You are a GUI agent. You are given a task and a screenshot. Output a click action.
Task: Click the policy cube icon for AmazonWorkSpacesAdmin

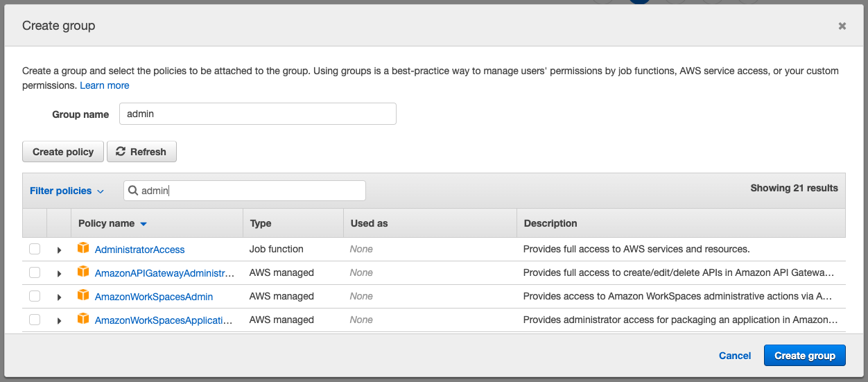83,295
